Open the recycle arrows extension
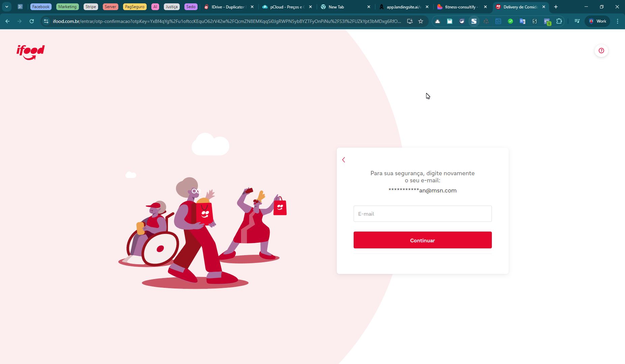Viewport: 625px width, 364px height. coord(486,21)
